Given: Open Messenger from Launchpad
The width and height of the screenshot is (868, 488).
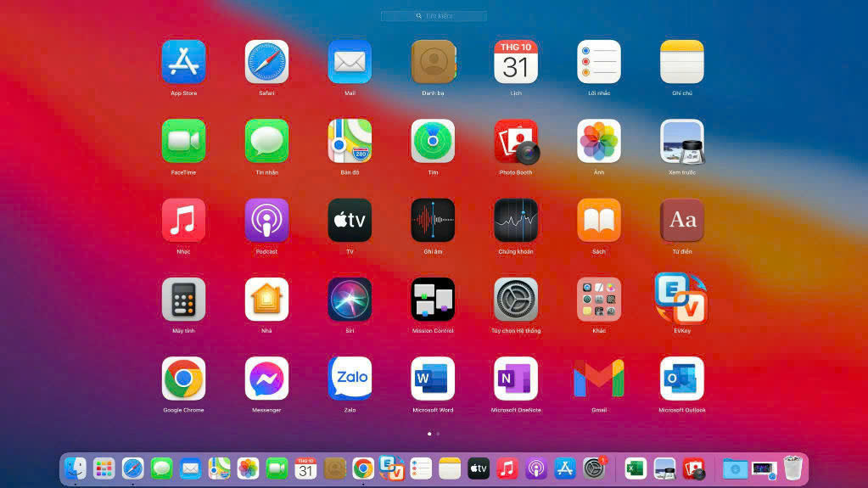Looking at the screenshot, I should pos(266,379).
